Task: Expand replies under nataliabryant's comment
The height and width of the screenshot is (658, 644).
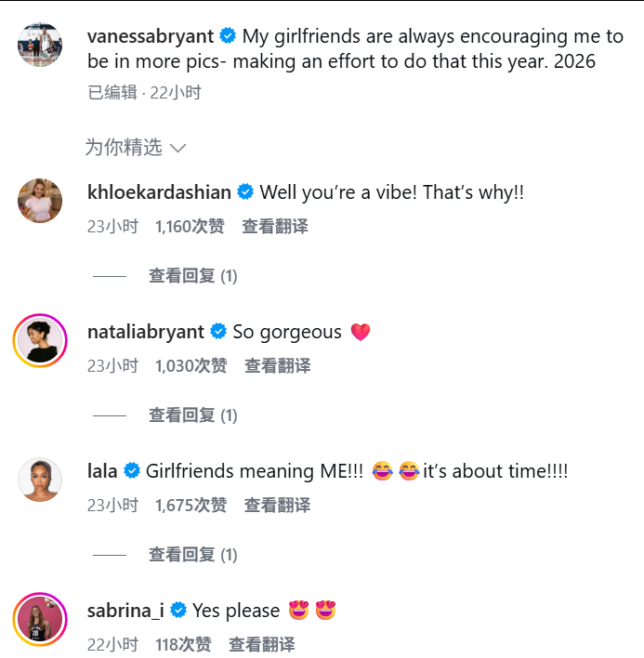Action: pos(192,415)
